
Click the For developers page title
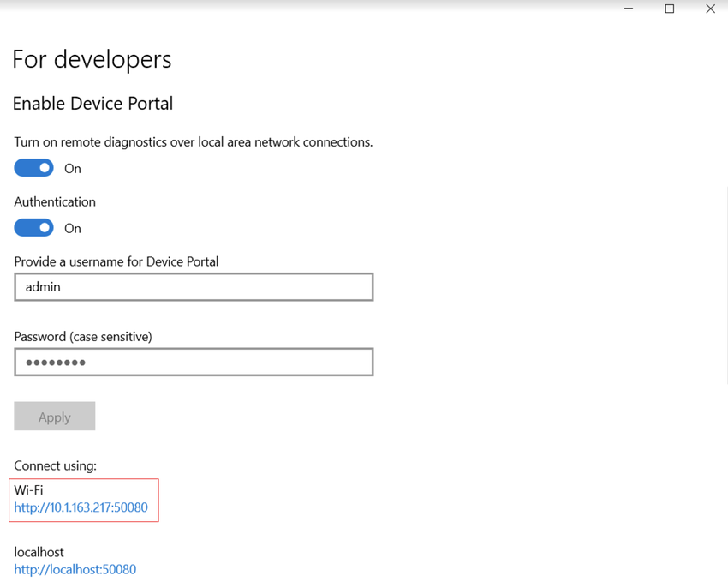click(x=92, y=59)
